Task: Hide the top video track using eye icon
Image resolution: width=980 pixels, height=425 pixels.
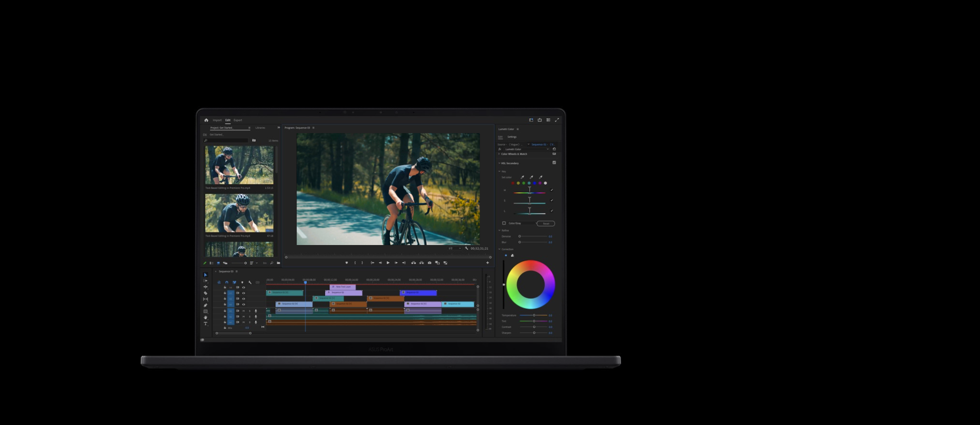Action: 244,287
